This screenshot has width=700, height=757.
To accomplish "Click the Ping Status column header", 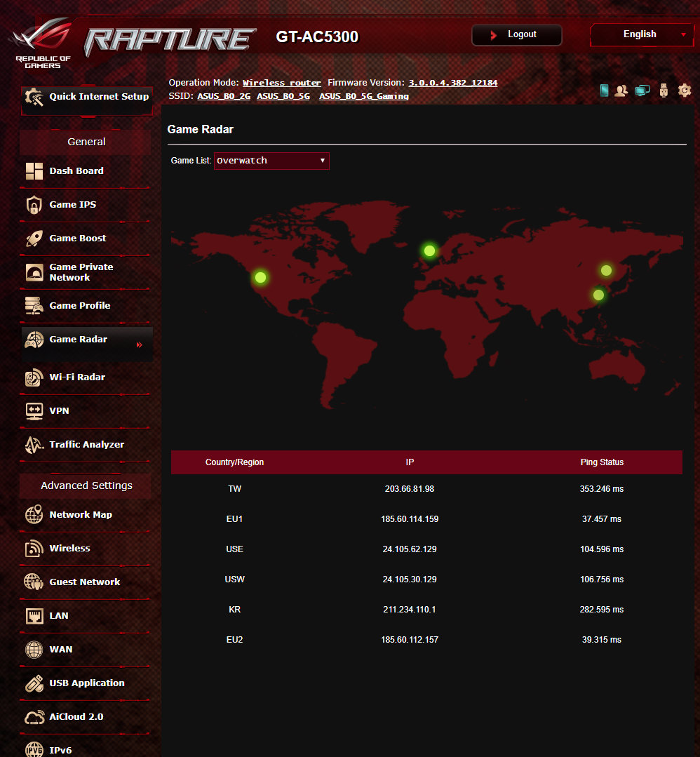I will tap(602, 462).
